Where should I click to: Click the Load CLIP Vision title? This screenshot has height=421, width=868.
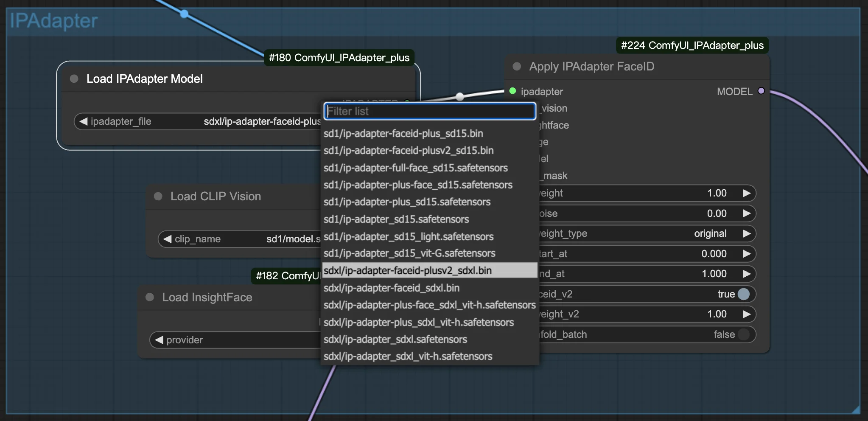point(216,196)
